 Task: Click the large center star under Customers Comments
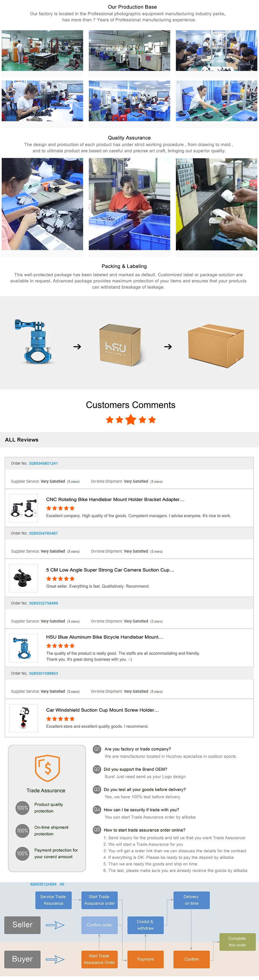pos(131,420)
